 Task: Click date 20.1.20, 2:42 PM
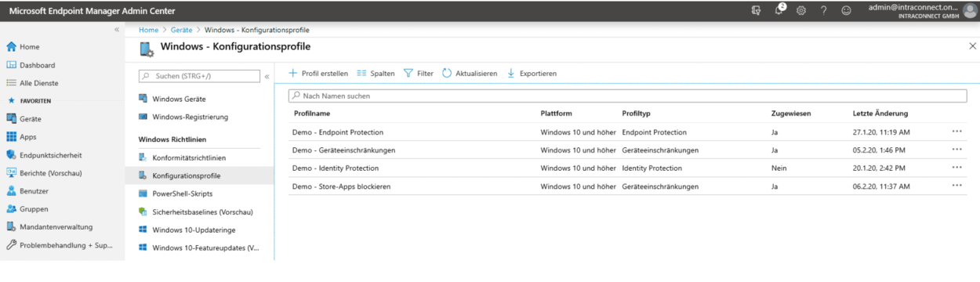(x=879, y=168)
